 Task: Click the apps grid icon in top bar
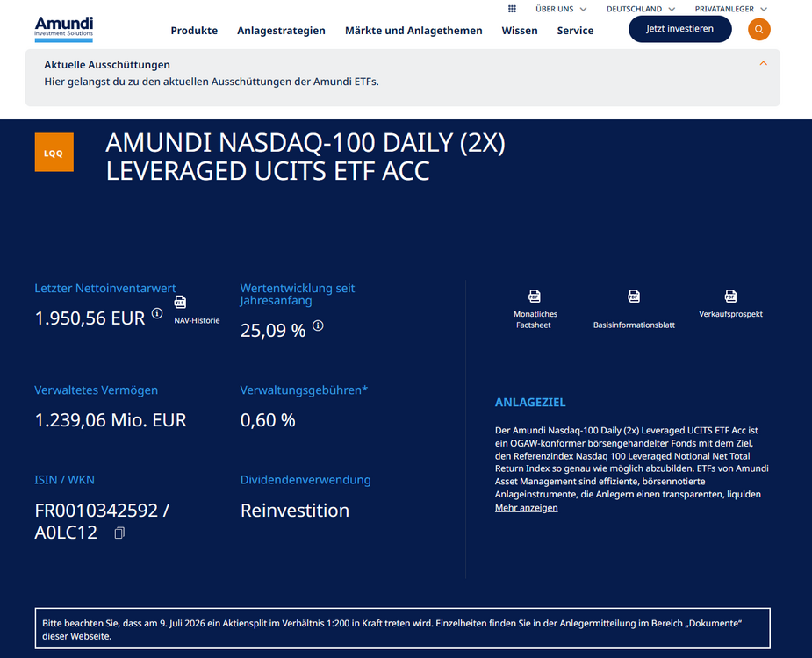coord(512,9)
